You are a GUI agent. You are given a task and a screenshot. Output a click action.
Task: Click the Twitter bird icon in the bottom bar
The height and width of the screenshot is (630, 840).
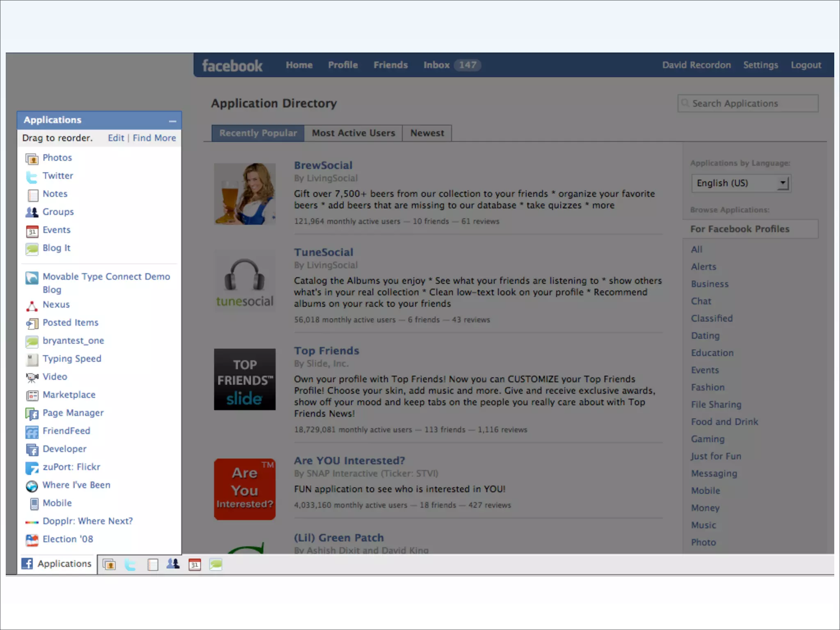[130, 565]
